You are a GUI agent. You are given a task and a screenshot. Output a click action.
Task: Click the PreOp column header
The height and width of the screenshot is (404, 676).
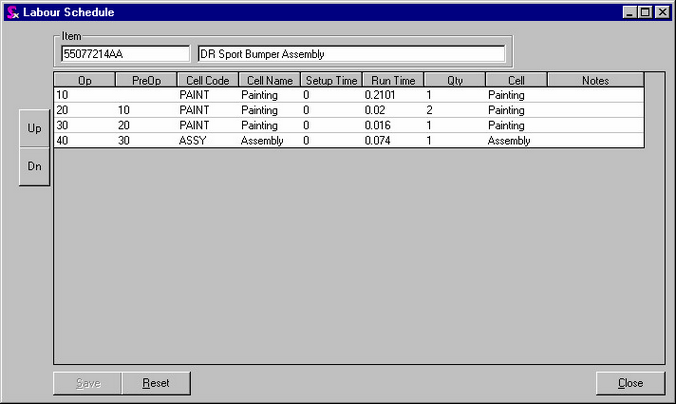146,80
